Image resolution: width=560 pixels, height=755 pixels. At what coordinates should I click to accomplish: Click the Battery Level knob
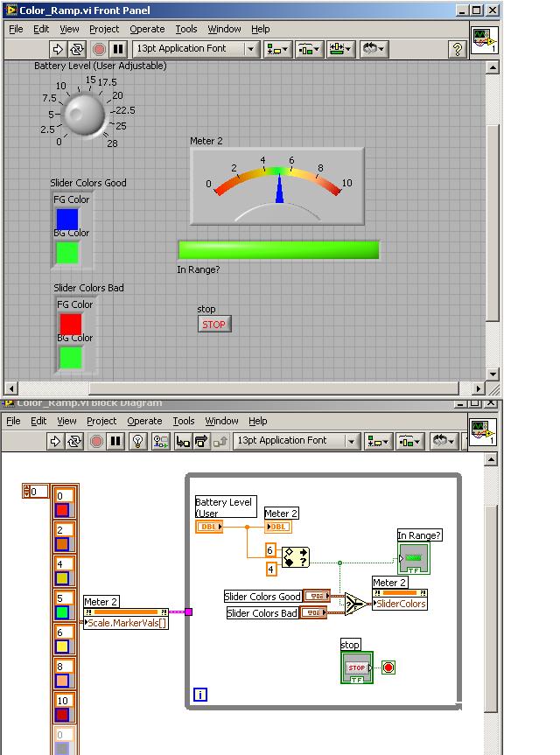point(85,113)
